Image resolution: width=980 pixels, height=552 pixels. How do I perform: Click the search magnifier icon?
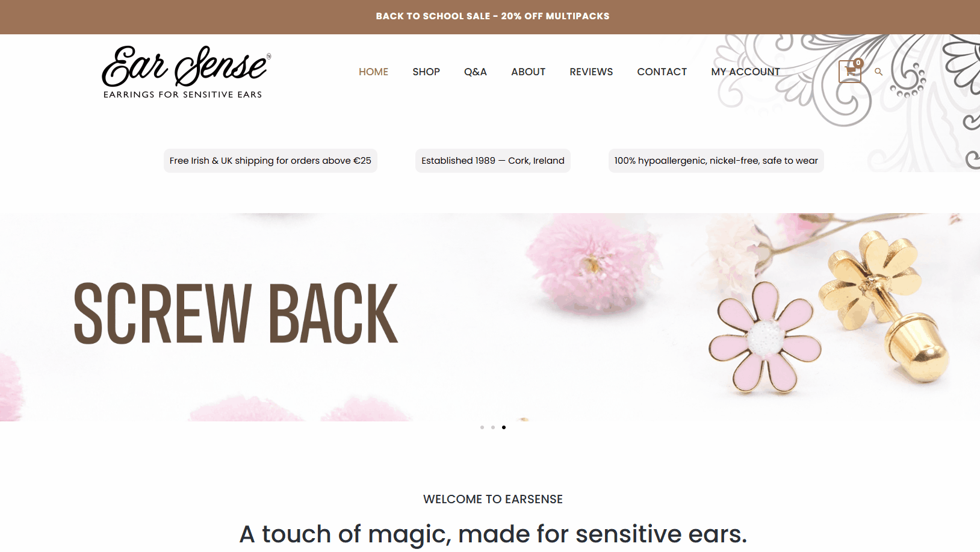pos(878,72)
